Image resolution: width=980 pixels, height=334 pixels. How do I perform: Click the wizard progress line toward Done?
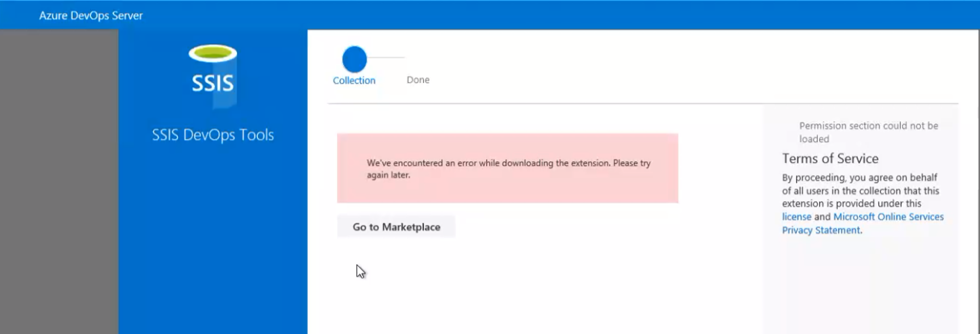click(386, 59)
